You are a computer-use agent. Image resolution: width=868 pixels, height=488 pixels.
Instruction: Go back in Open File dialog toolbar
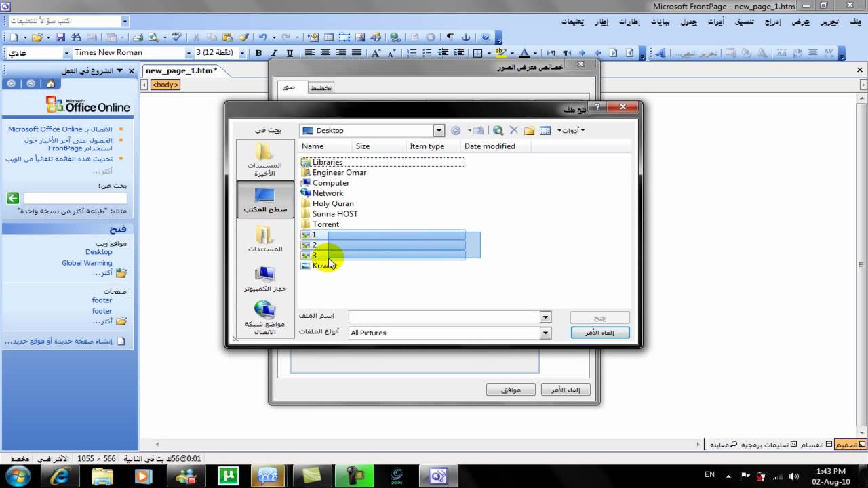(456, 130)
